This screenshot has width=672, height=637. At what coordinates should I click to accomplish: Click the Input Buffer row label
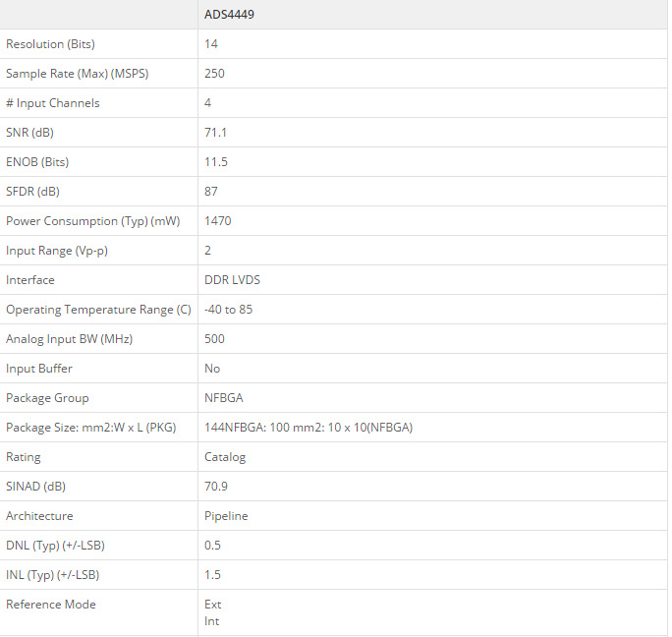(x=39, y=369)
